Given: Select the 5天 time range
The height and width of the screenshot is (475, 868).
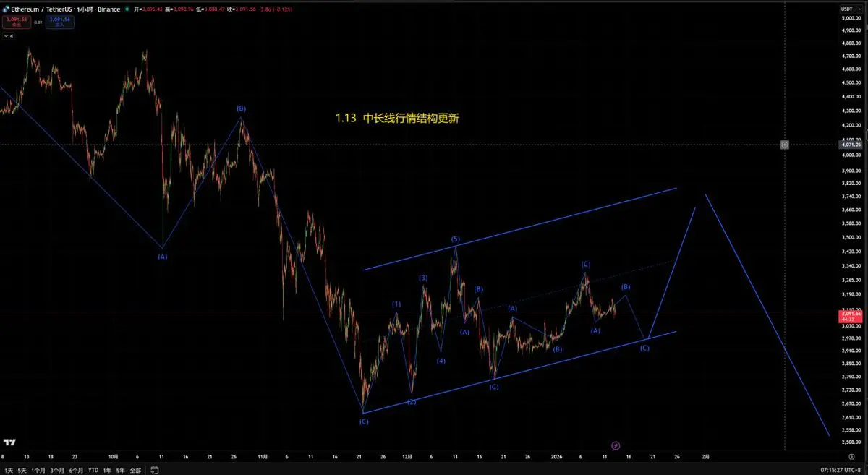Looking at the screenshot, I should coord(22,470).
